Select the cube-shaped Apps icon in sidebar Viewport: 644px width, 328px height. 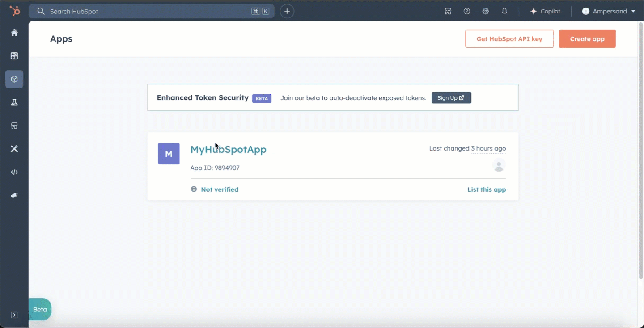(x=14, y=79)
